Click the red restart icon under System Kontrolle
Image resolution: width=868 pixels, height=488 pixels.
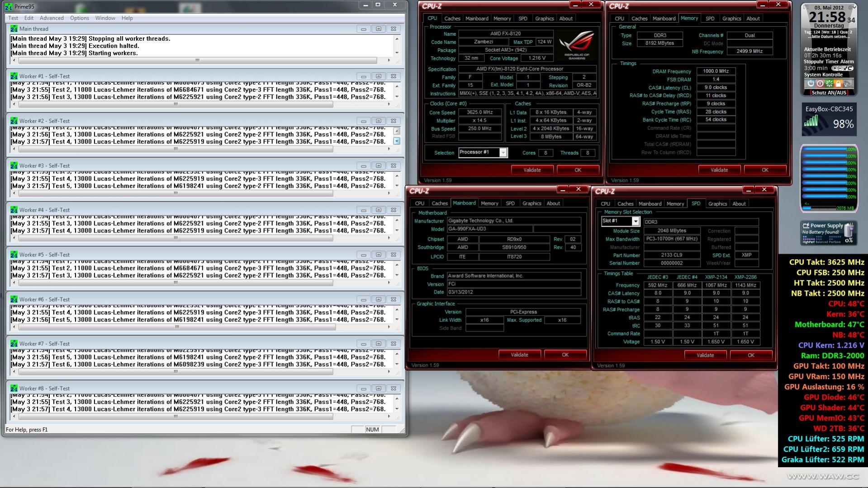pyautogui.click(x=820, y=84)
